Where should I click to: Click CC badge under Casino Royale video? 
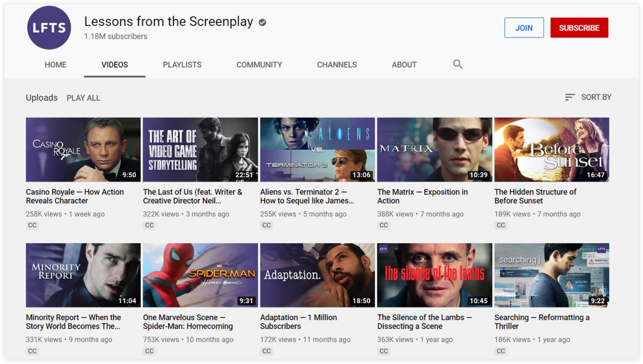[32, 225]
